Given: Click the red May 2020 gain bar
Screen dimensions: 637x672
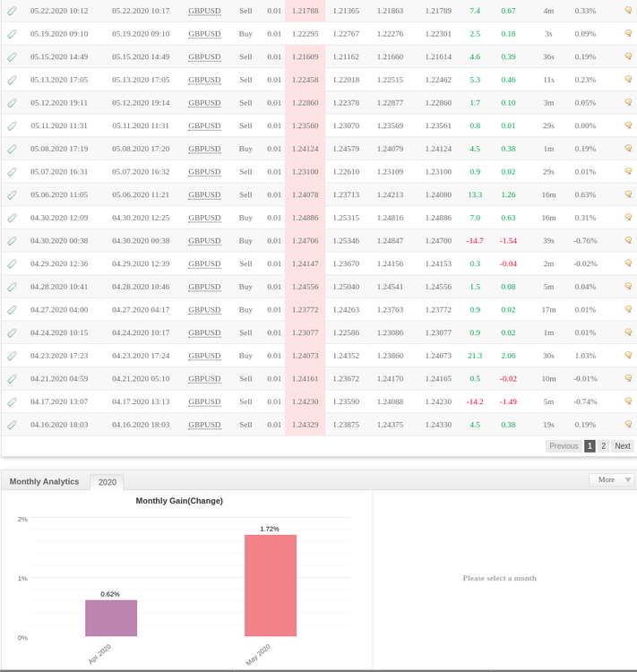Looking at the screenshot, I should pyautogui.click(x=271, y=585).
